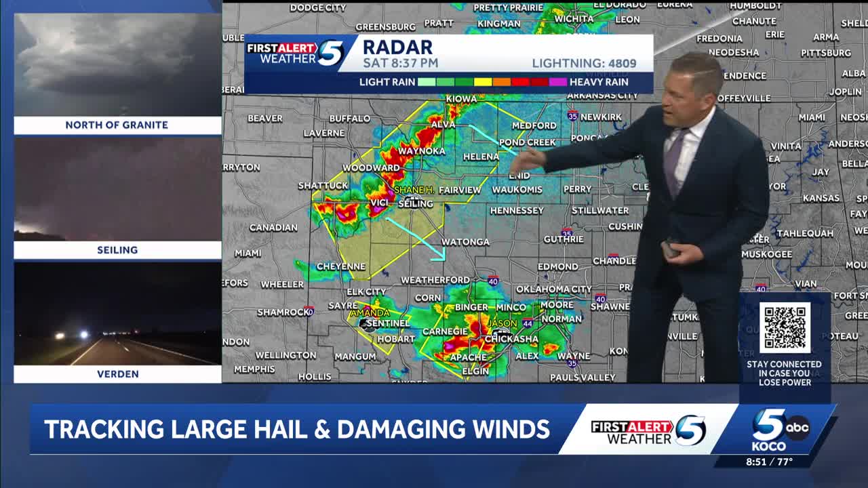
Task: Click the WEATHERFORD city label
Action: click(435, 280)
